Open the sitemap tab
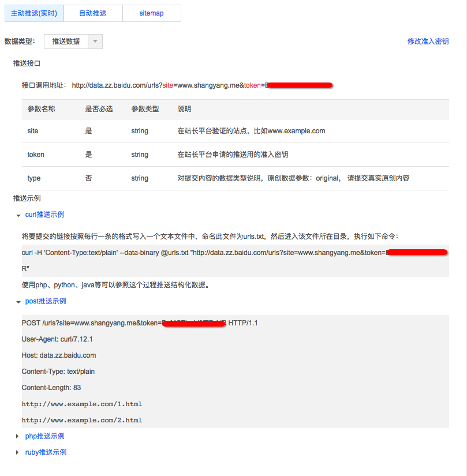Screen dimensions: 467x476 point(151,13)
